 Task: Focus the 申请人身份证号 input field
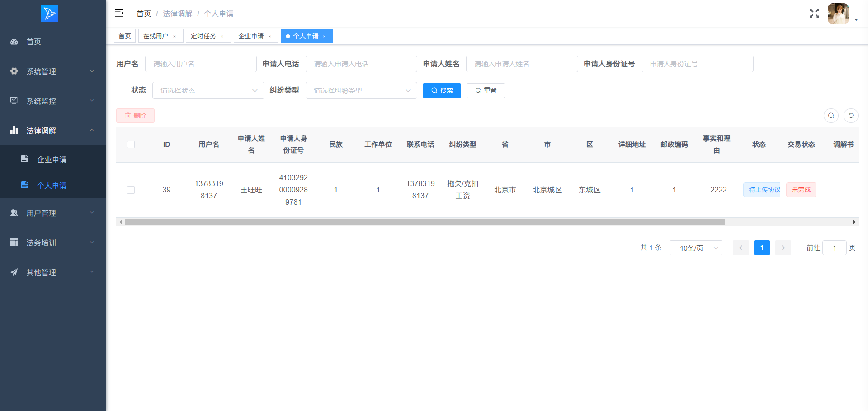point(698,64)
